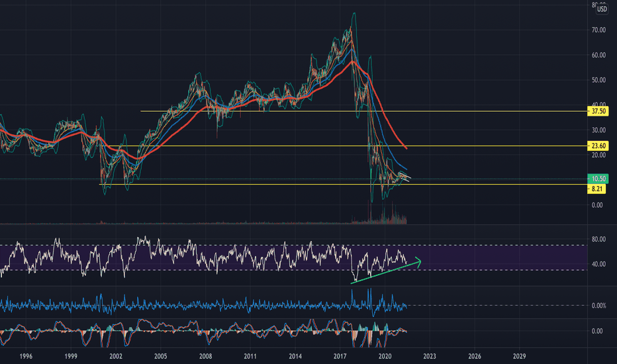The height and width of the screenshot is (364, 617).
Task: Select the 8.21 horizontal line price label
Action: (596, 189)
